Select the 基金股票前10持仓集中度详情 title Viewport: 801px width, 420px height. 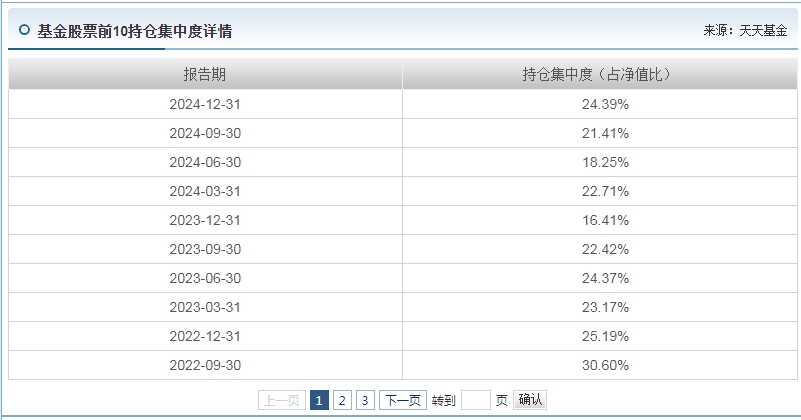(x=135, y=31)
